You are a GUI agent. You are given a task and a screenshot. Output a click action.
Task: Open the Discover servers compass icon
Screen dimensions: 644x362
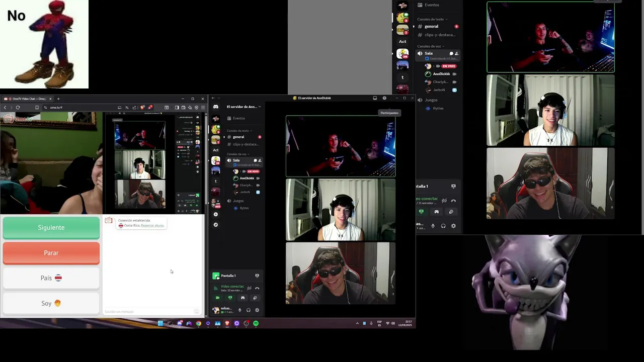click(x=216, y=224)
